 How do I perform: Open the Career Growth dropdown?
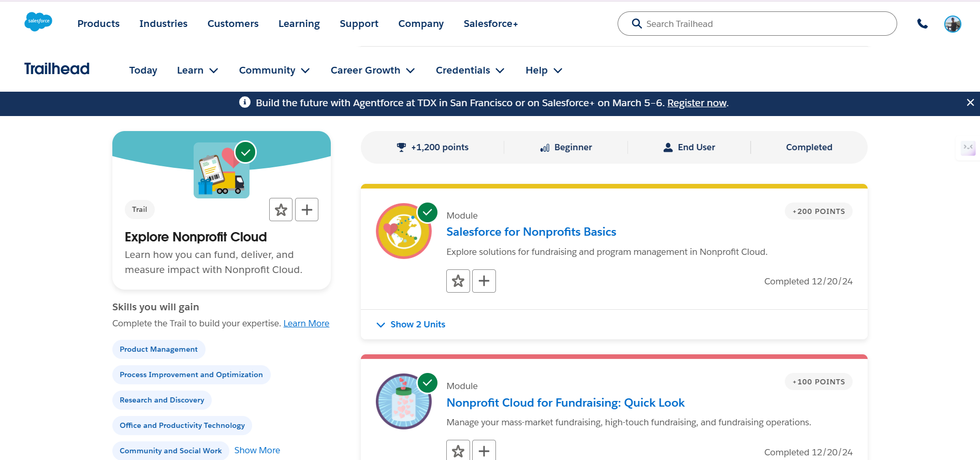pos(373,70)
